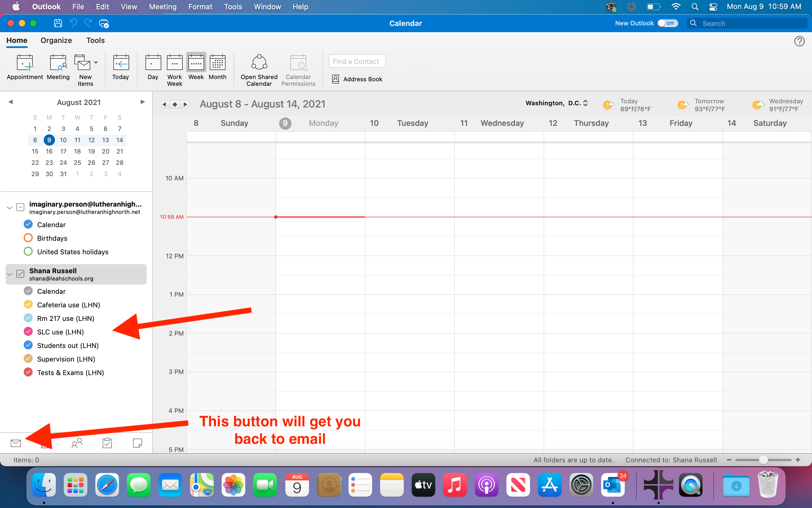Click the Undo arrow icon
This screenshot has height=508, width=812.
pyautogui.click(x=73, y=23)
